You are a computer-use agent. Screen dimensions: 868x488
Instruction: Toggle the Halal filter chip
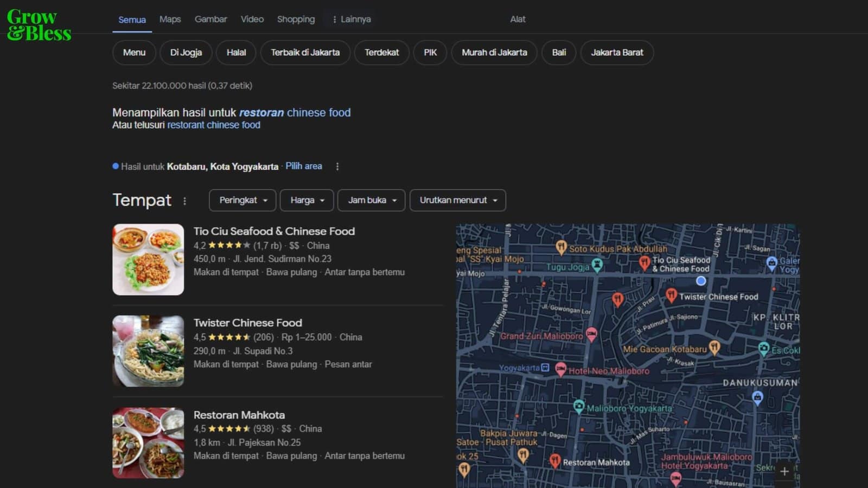click(x=236, y=53)
